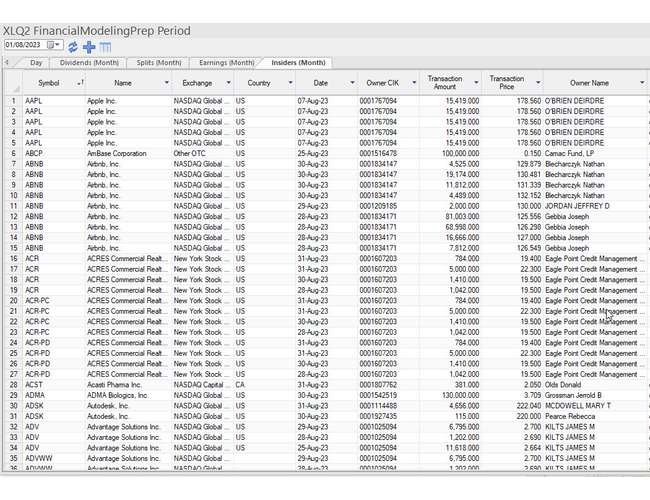Click the 100,000.000 transaction amount cell
The image size is (650, 500).
450,153
